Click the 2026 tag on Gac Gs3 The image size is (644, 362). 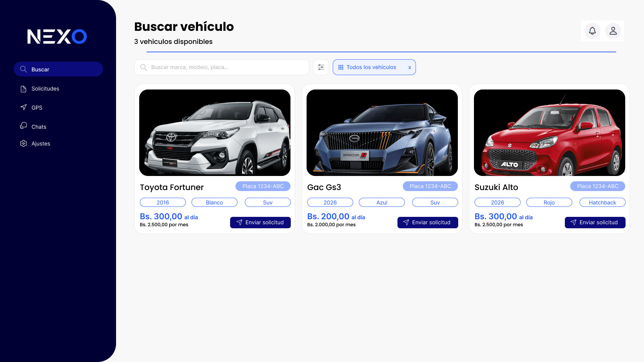tap(330, 202)
